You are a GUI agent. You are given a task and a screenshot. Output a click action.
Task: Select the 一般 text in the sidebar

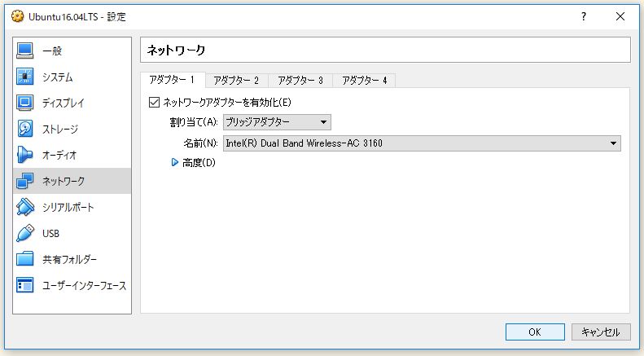point(52,51)
